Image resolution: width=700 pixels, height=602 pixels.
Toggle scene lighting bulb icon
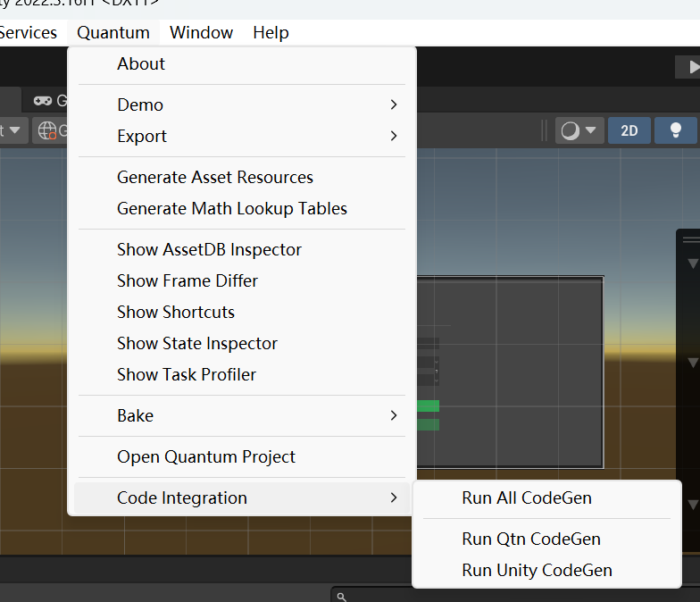(x=675, y=130)
